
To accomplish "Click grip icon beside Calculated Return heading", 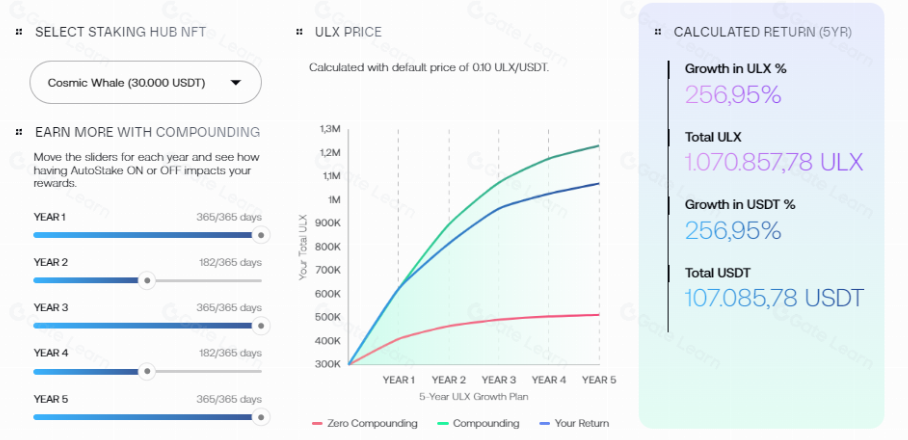I will [657, 32].
